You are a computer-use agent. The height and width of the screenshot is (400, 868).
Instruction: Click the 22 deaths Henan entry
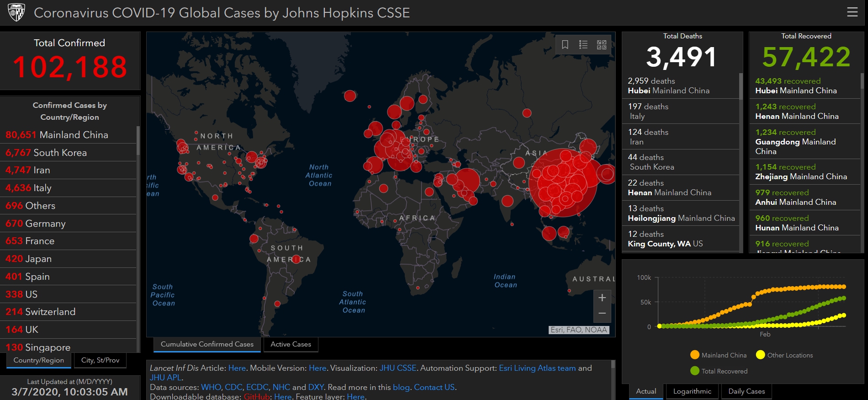coord(681,187)
